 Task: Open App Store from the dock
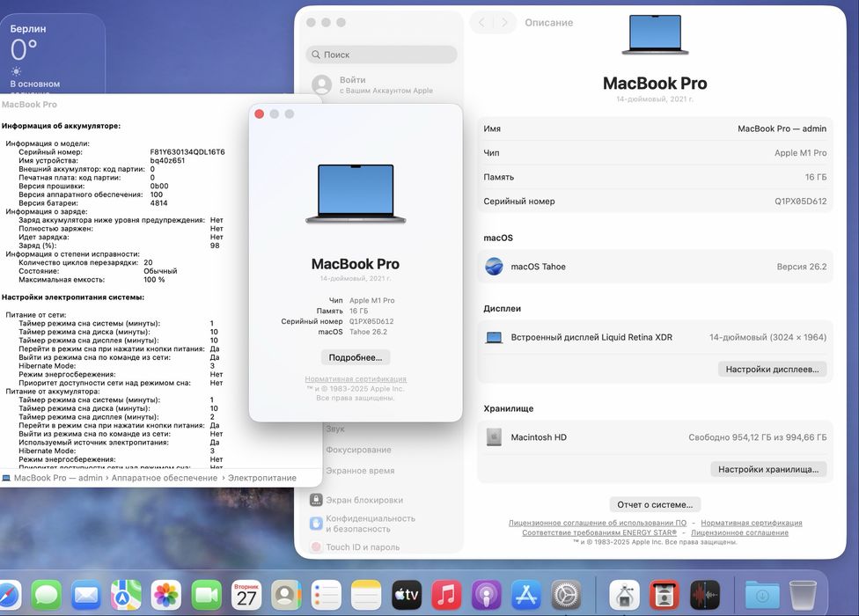[x=526, y=595]
